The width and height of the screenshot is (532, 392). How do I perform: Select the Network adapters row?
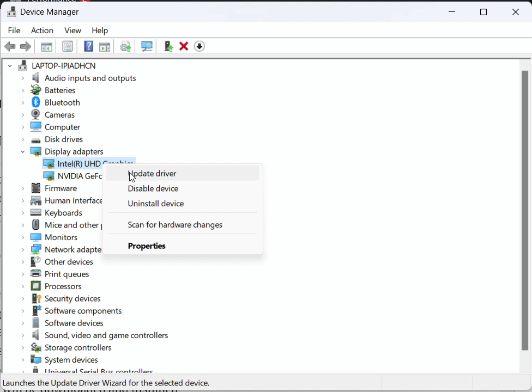point(73,250)
